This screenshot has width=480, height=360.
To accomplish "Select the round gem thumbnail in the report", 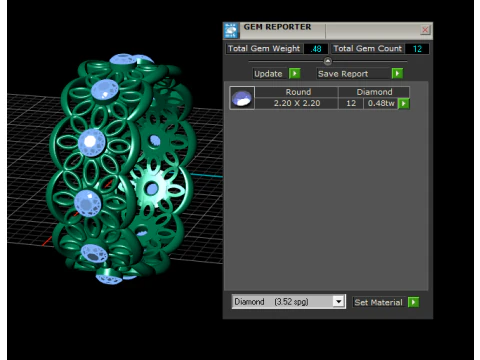I will click(242, 98).
